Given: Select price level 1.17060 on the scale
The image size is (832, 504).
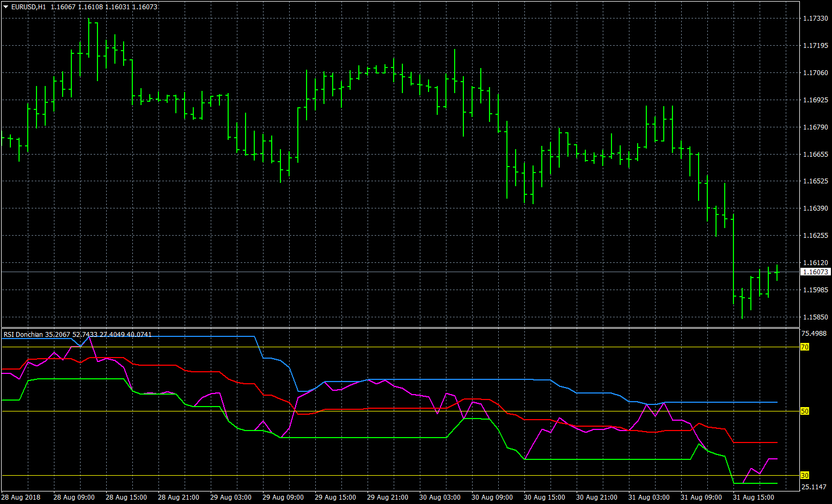Looking at the screenshot, I should [x=815, y=73].
